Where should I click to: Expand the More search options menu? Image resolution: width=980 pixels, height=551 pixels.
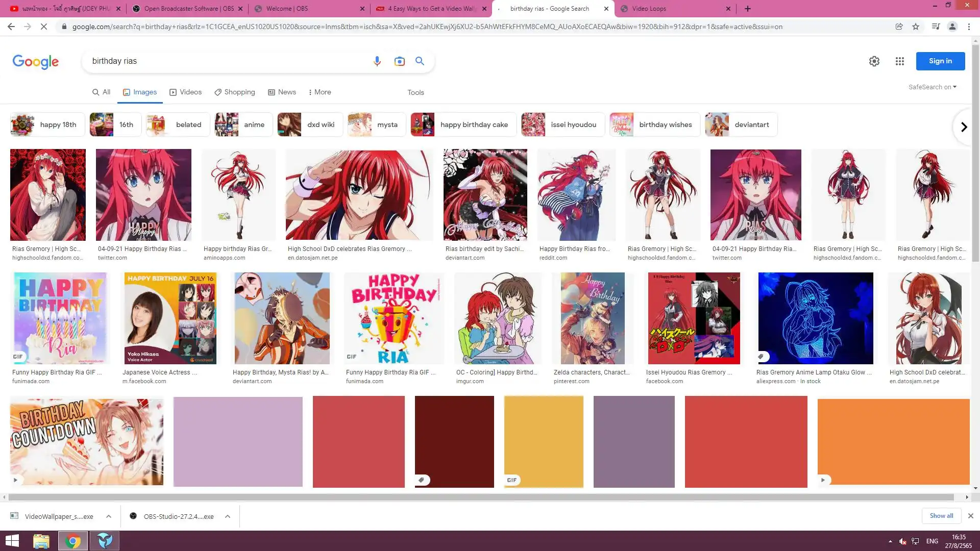320,92
